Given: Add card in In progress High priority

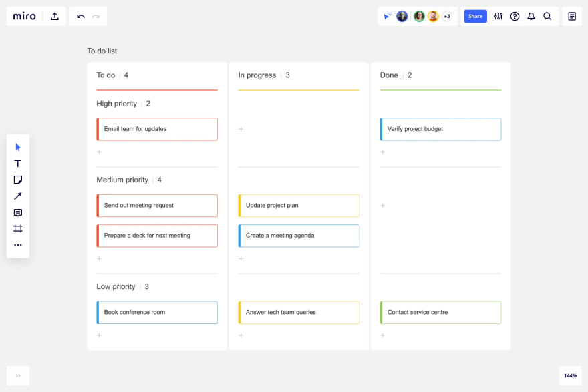Looking at the screenshot, I should [241, 129].
